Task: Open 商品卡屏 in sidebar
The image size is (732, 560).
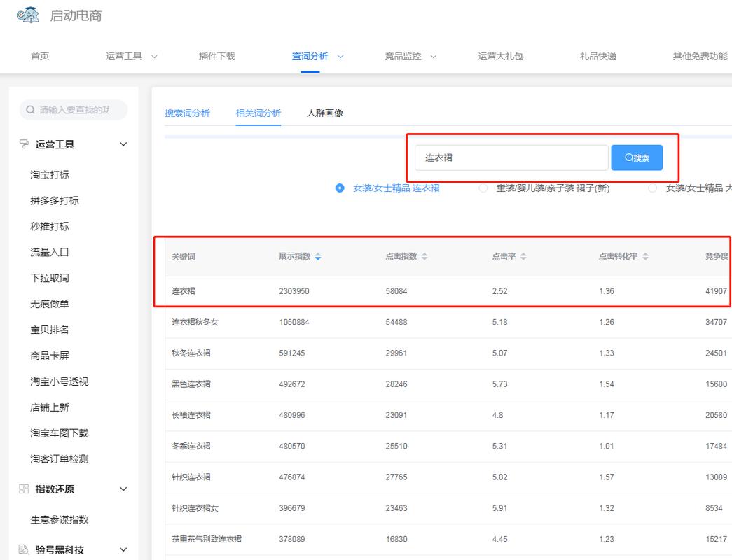Action: [x=50, y=356]
